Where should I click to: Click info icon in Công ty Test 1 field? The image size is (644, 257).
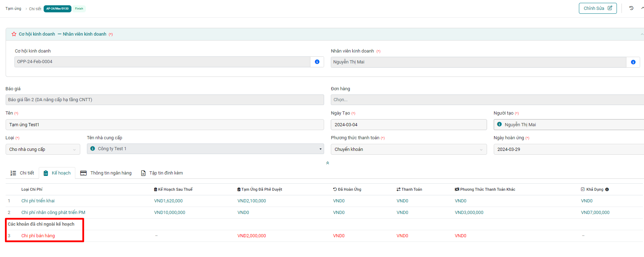[93, 149]
